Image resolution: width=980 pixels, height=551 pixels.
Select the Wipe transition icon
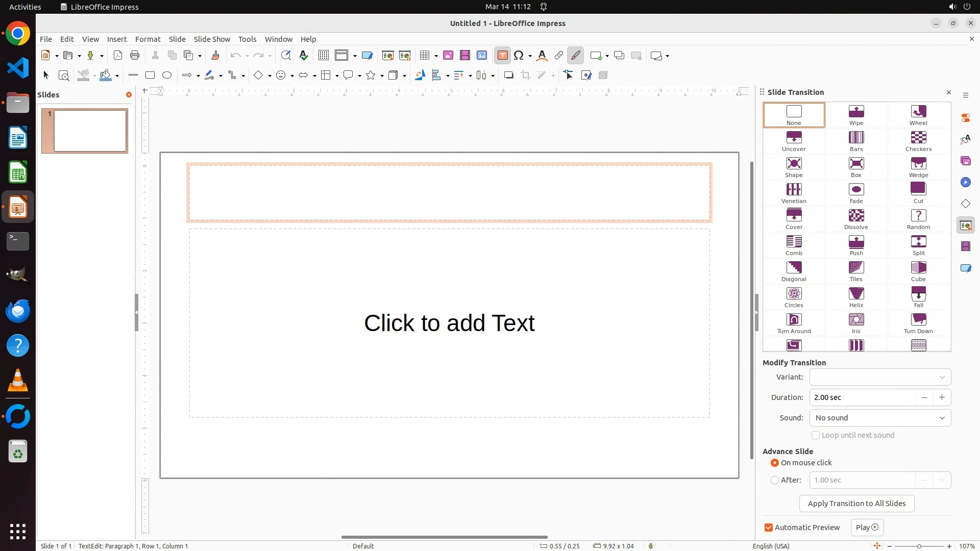(856, 115)
